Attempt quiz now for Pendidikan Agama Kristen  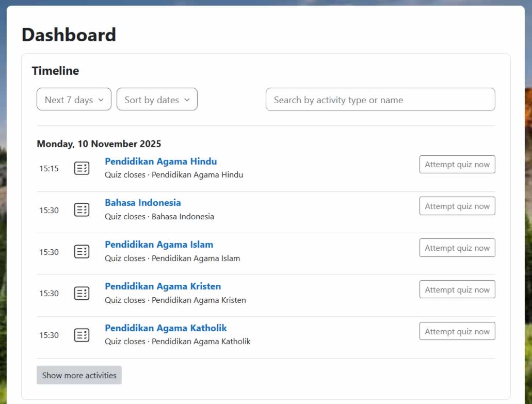tap(457, 290)
